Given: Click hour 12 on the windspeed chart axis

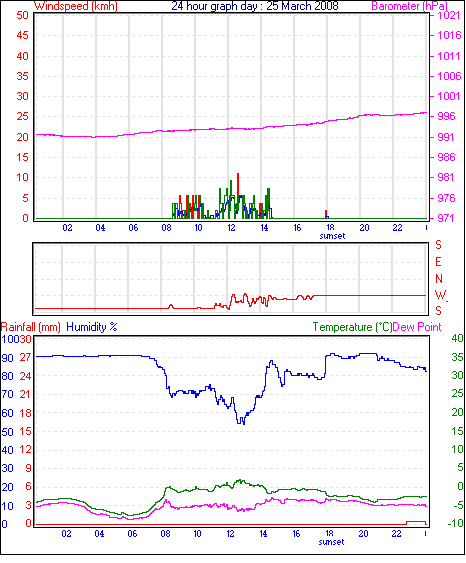Looking at the screenshot, I should click(232, 228).
